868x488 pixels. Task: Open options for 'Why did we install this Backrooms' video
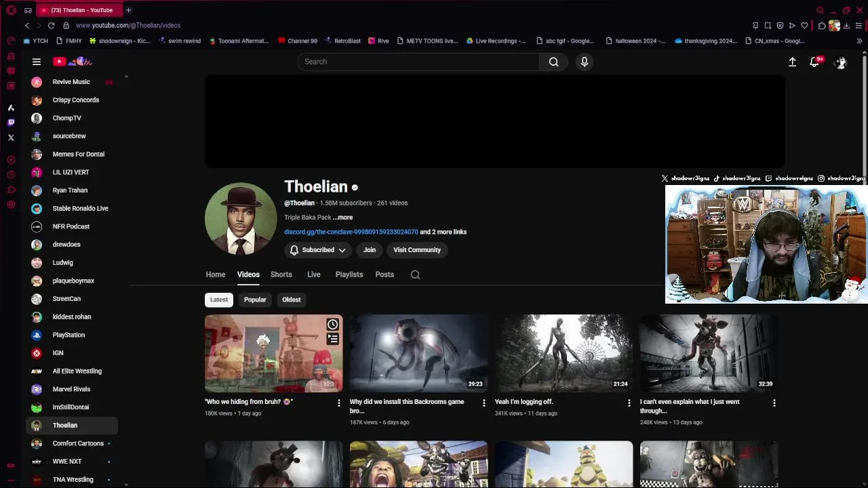tap(484, 403)
